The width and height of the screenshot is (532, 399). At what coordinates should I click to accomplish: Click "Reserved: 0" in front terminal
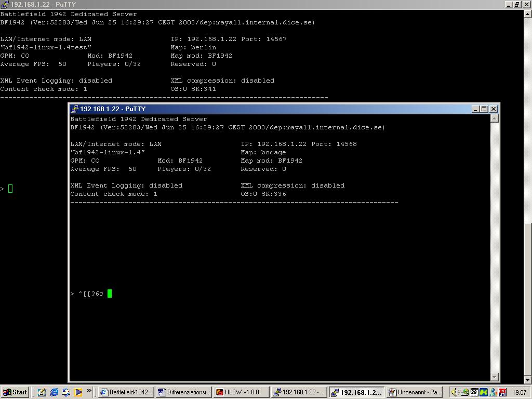point(263,169)
